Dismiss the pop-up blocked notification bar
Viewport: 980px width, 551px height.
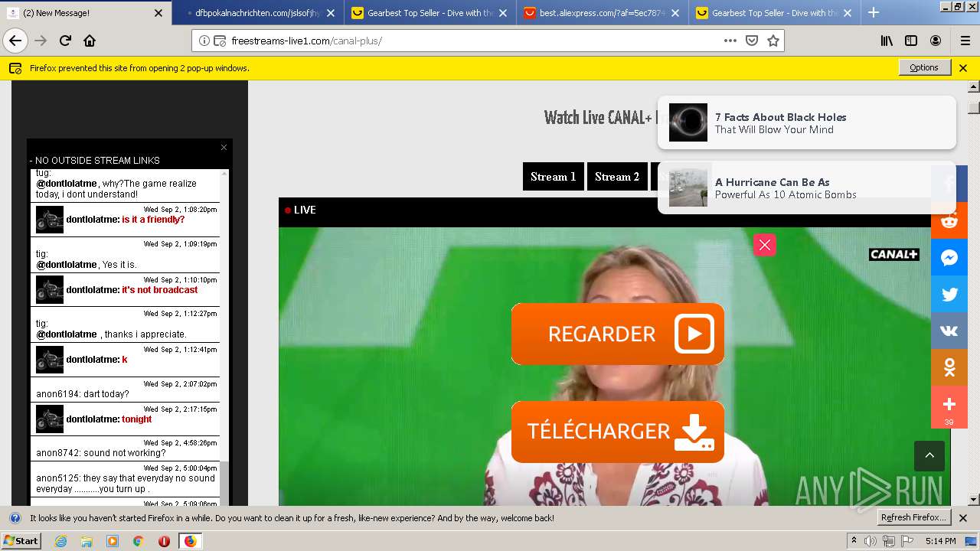click(x=963, y=68)
